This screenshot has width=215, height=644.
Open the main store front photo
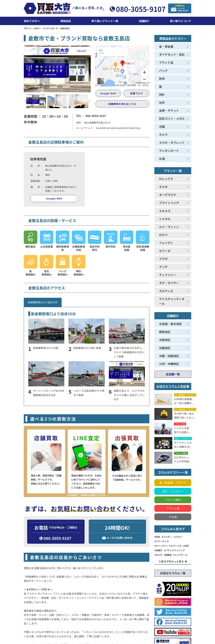pyautogui.click(x=57, y=69)
